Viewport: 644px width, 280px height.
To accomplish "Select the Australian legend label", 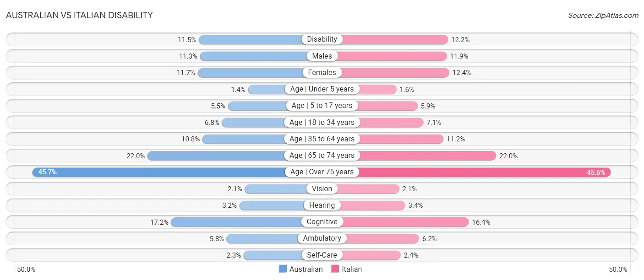I will (x=306, y=269).
